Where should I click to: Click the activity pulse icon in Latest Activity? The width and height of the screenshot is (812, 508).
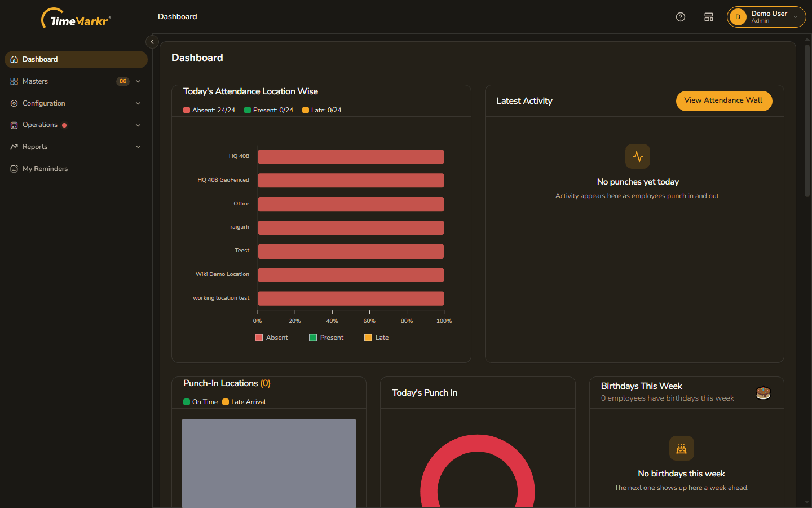[x=638, y=156]
